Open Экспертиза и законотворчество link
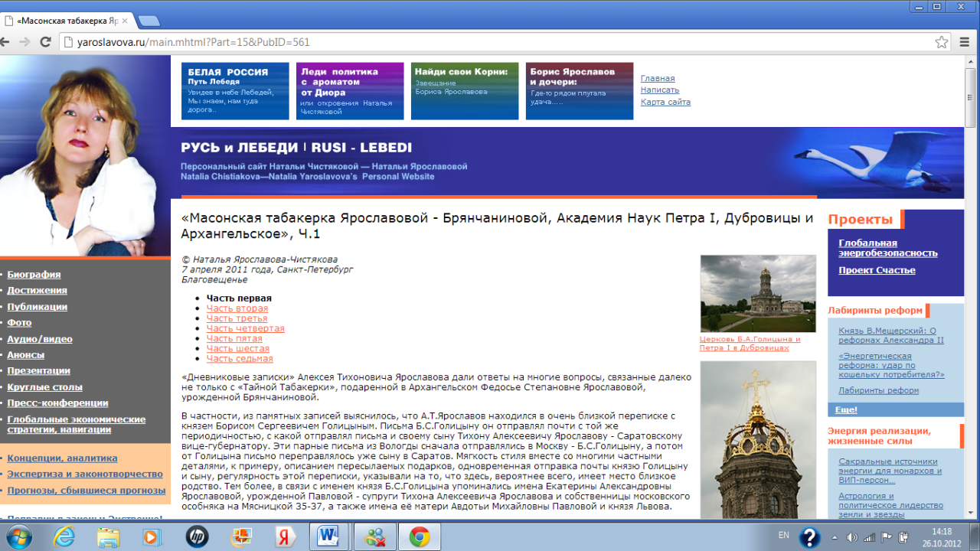 click(x=85, y=474)
